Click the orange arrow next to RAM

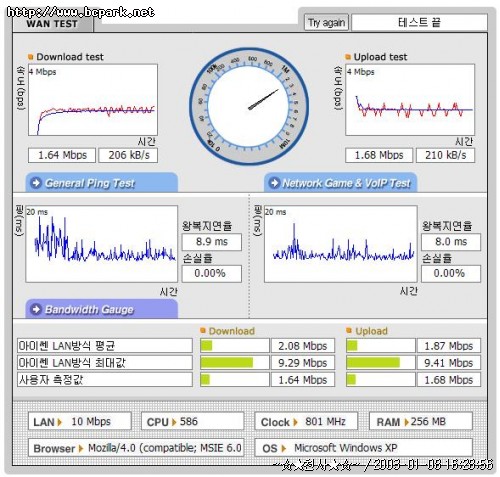pyautogui.click(x=406, y=422)
